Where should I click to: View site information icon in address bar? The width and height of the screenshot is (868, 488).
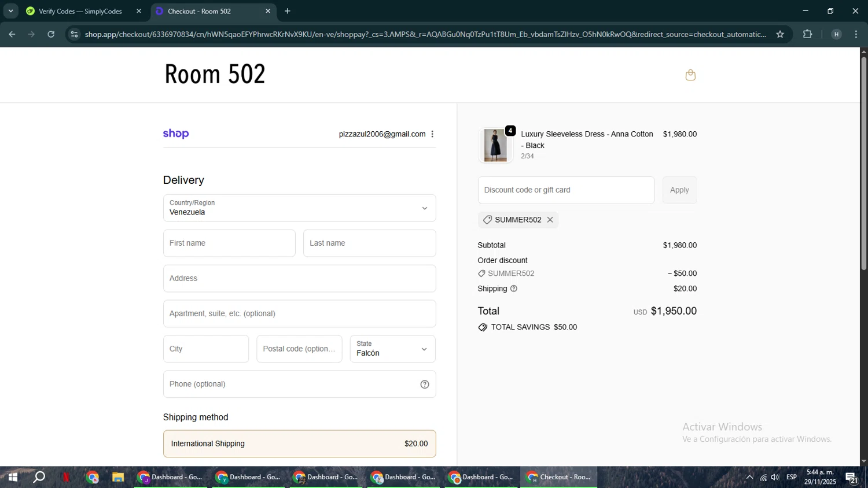[74, 34]
